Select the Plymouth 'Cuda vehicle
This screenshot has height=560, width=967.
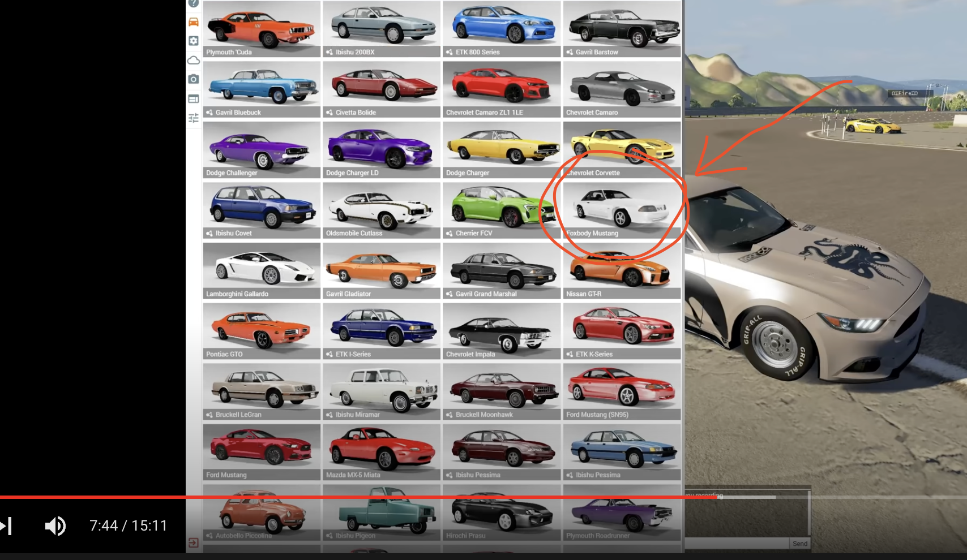[262, 29]
